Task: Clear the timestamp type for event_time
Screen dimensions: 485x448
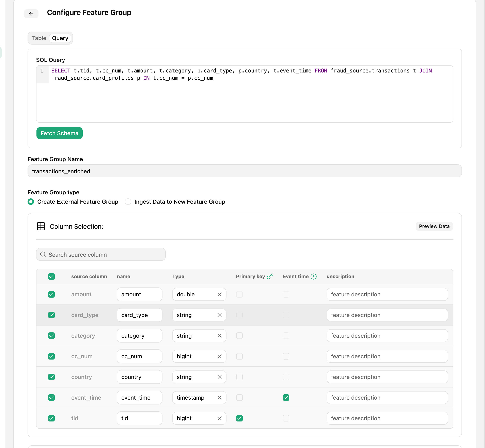Action: point(220,398)
